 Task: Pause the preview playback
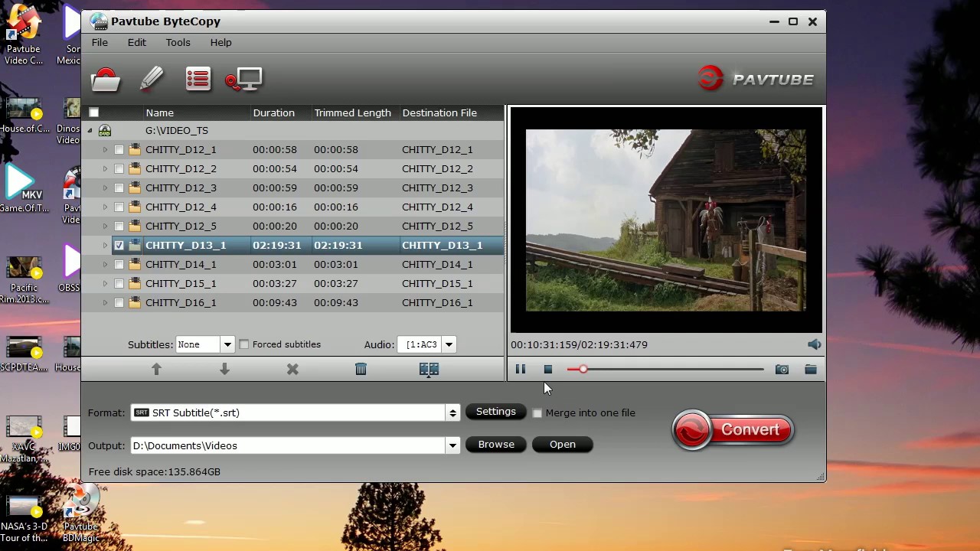520,369
